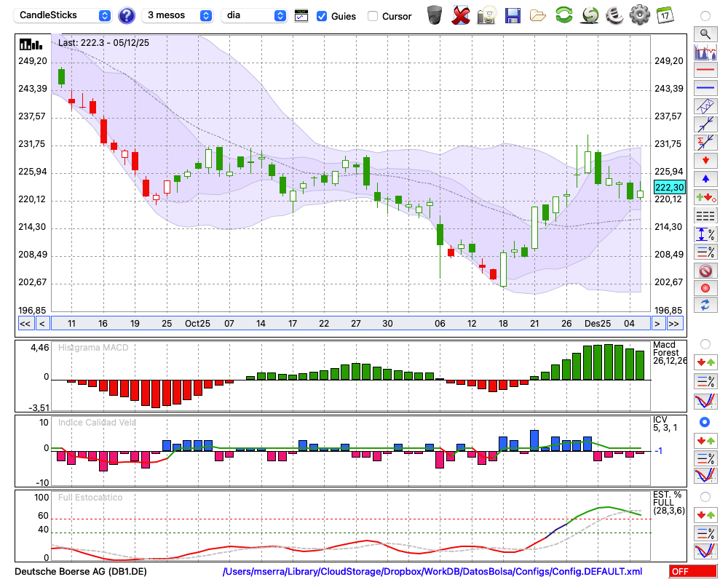Open the 3 mesos period dropdown
The image size is (728, 582).
[x=178, y=15]
